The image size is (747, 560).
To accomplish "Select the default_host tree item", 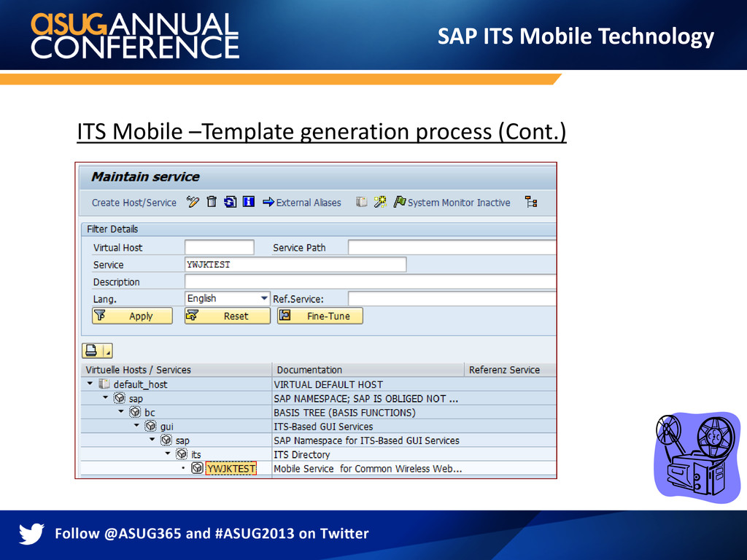I will point(141,384).
